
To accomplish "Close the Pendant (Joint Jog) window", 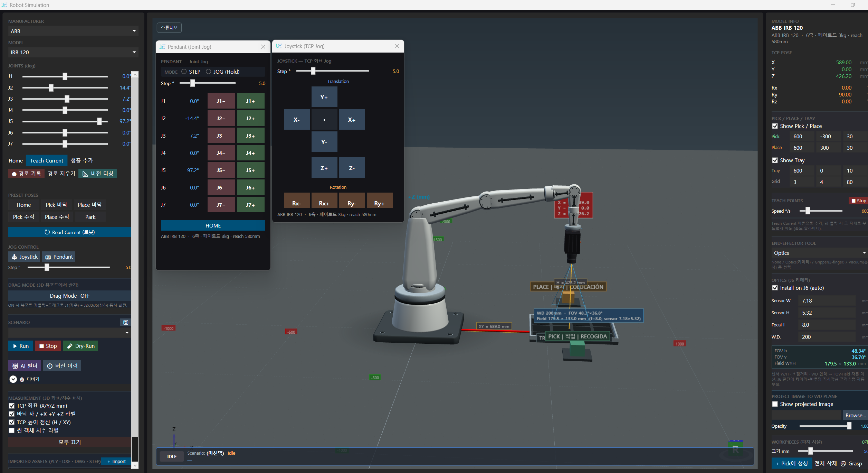I will tap(263, 47).
